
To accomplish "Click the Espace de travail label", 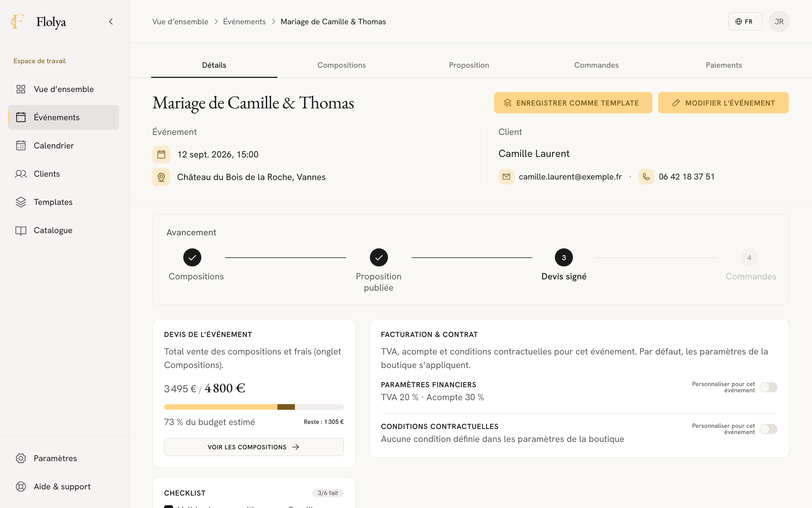I will click(x=39, y=61).
